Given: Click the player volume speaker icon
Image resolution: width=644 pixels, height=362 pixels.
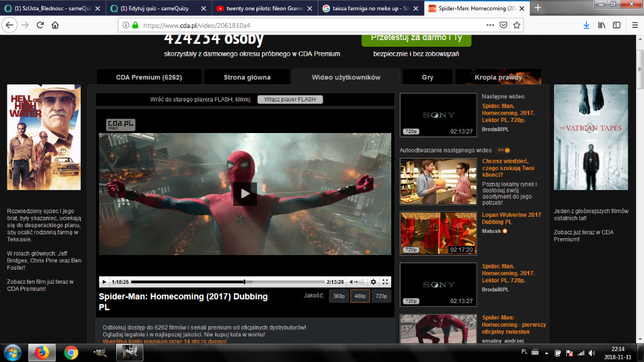Looking at the screenshot, I should (x=352, y=282).
